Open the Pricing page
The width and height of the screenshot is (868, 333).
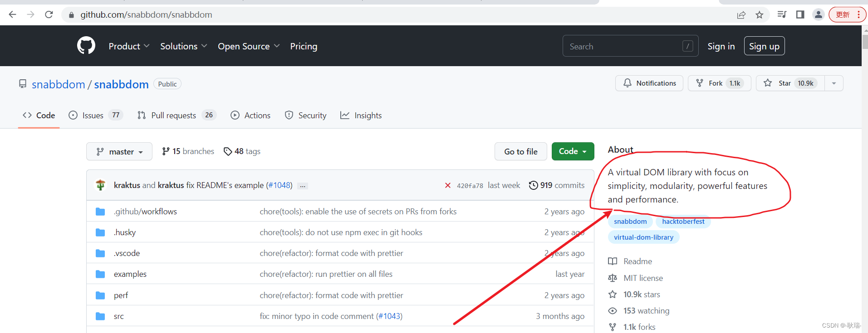[x=304, y=46]
